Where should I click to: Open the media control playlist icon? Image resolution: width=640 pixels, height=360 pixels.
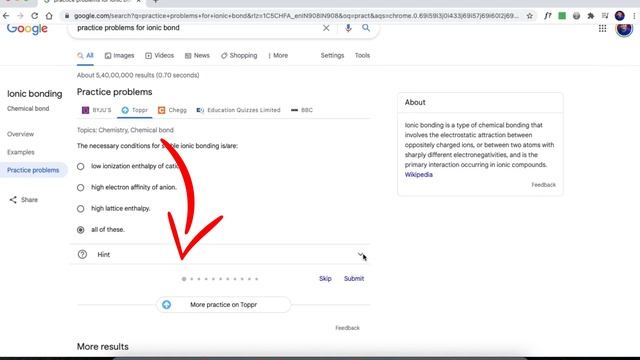point(605,16)
